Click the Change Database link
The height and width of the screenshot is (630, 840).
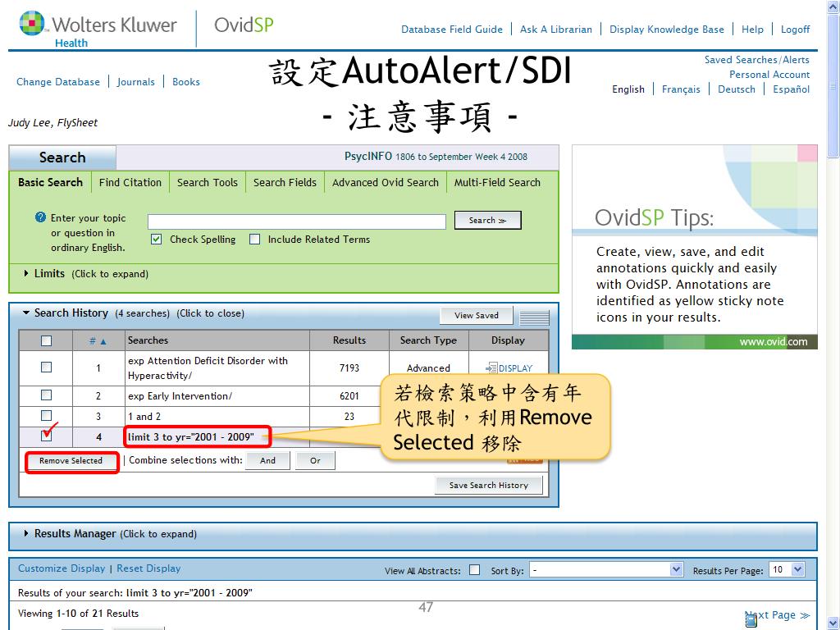(58, 82)
